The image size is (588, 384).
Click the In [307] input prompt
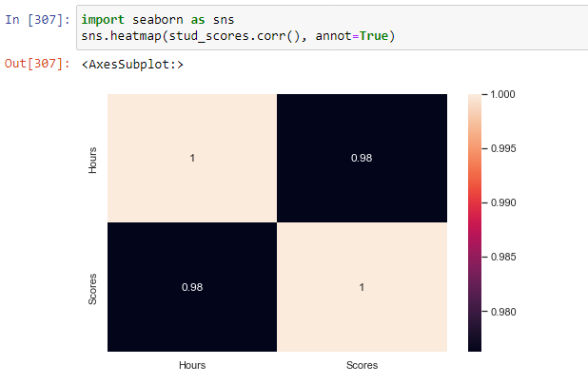tap(37, 19)
